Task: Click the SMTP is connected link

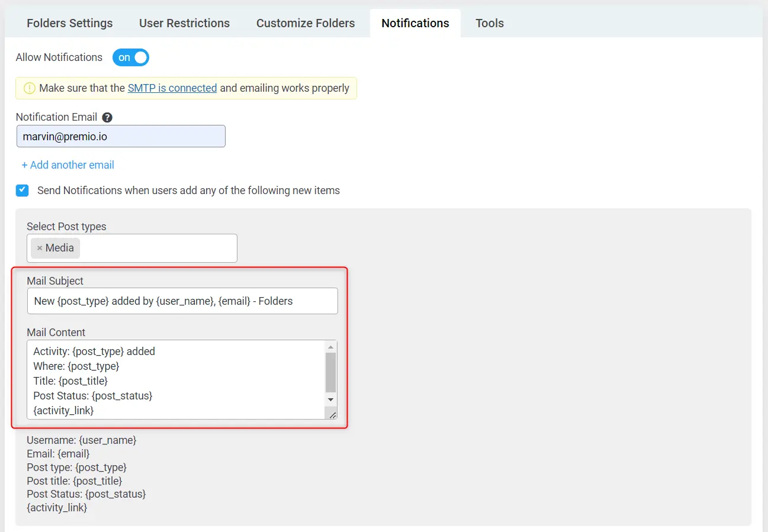Action: 172,88
